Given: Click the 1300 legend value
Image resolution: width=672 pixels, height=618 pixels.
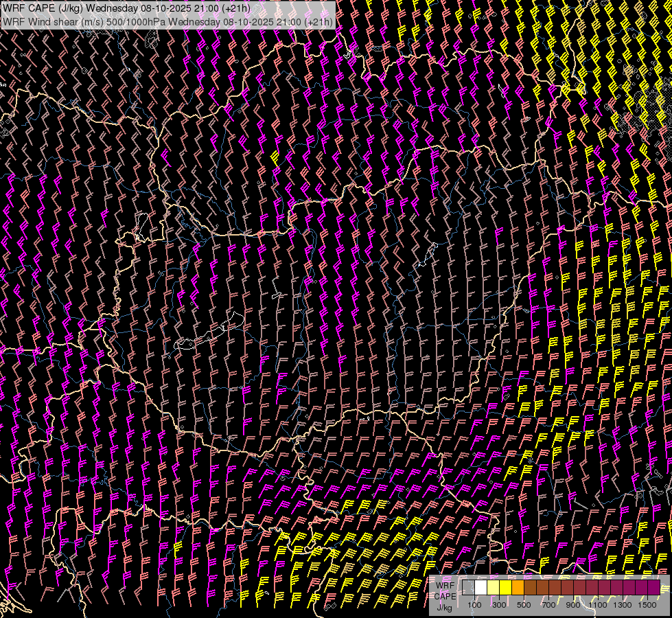Looking at the screenshot, I should point(623,604).
